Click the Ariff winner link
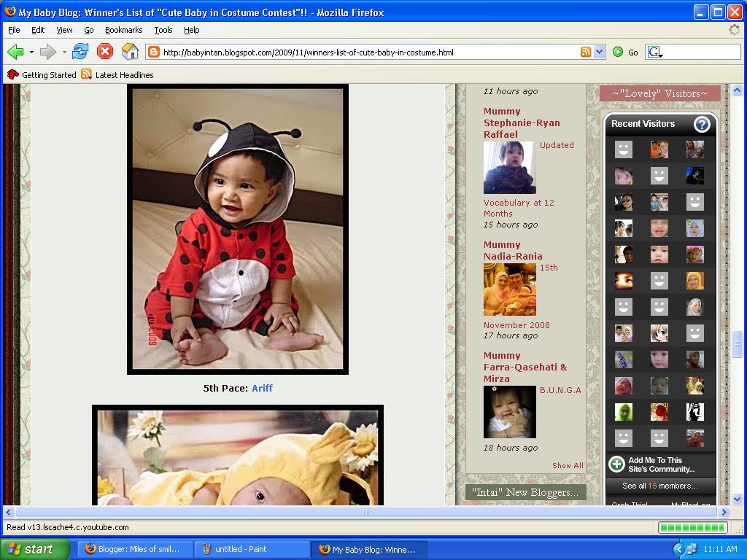Image resolution: width=747 pixels, height=560 pixels. click(262, 388)
